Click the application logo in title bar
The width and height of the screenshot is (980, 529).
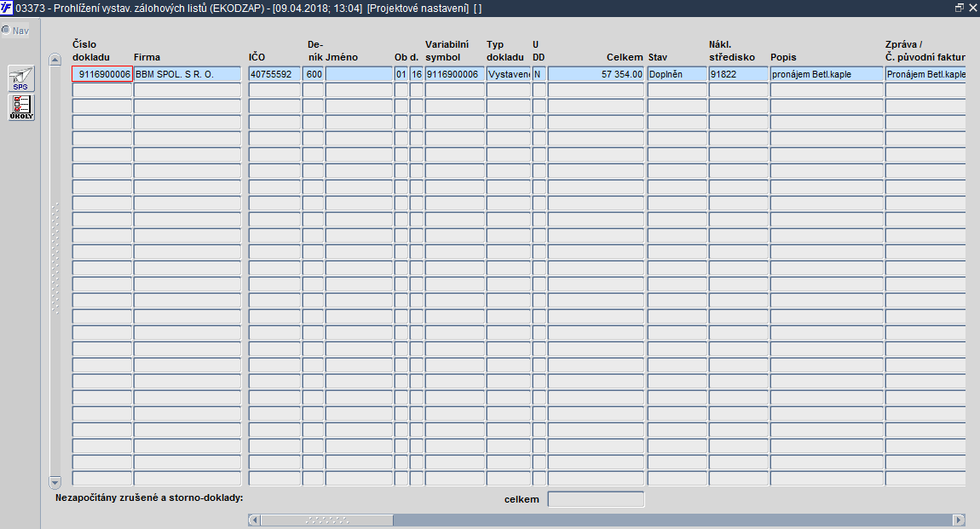point(6,9)
